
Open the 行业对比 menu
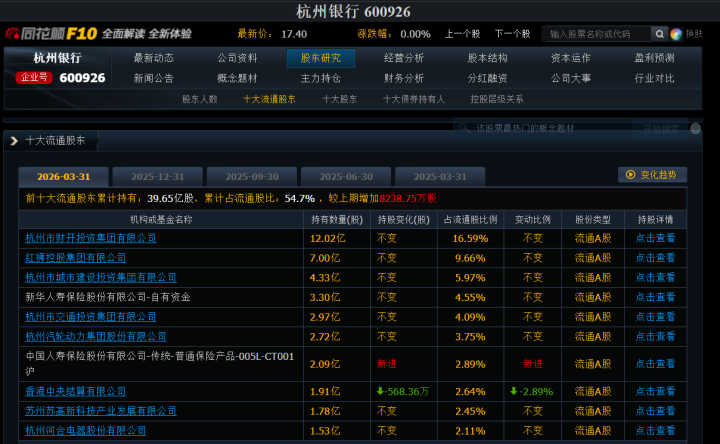click(654, 79)
